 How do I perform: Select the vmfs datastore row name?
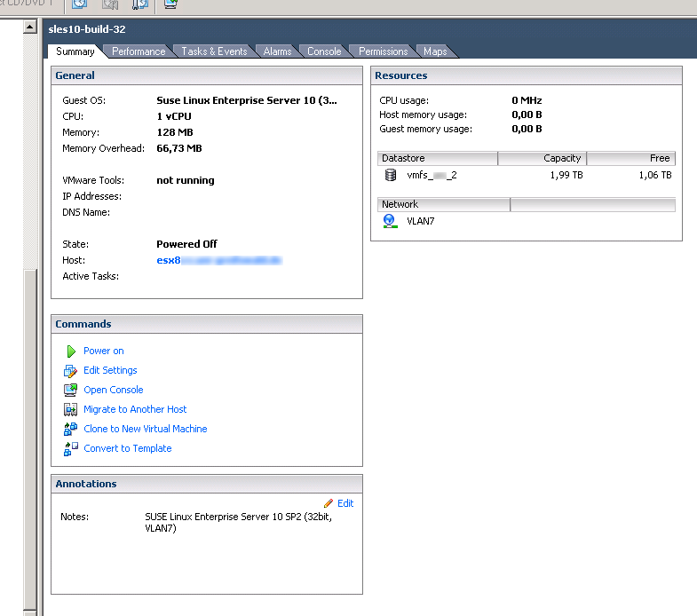tap(432, 175)
